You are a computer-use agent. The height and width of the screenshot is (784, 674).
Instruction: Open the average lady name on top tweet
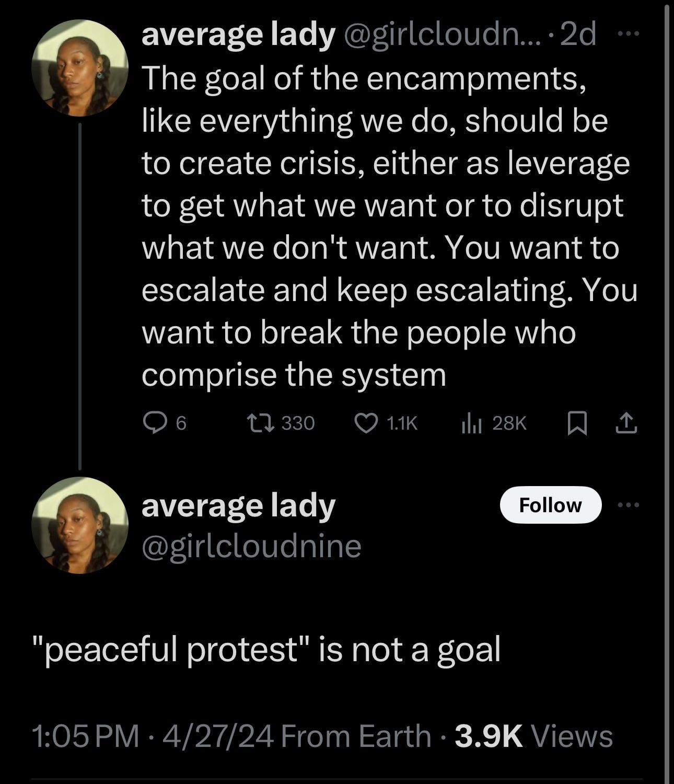pyautogui.click(x=238, y=35)
